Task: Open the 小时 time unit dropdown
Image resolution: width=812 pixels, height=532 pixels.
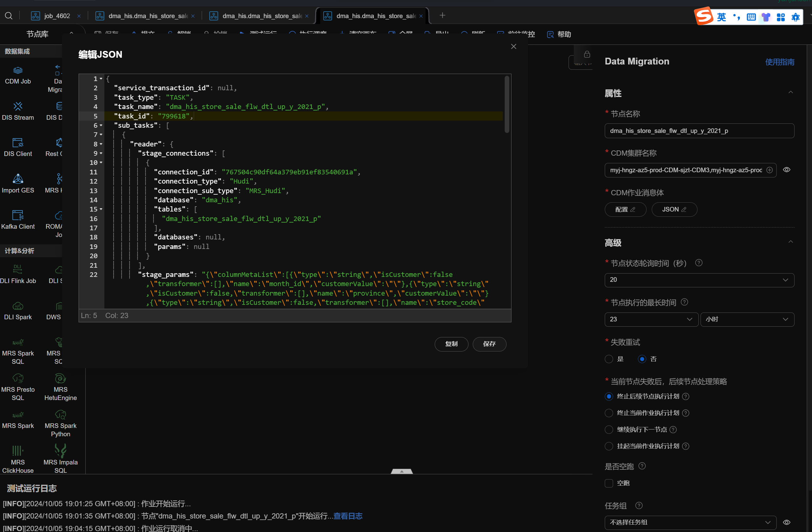Action: [x=747, y=319]
